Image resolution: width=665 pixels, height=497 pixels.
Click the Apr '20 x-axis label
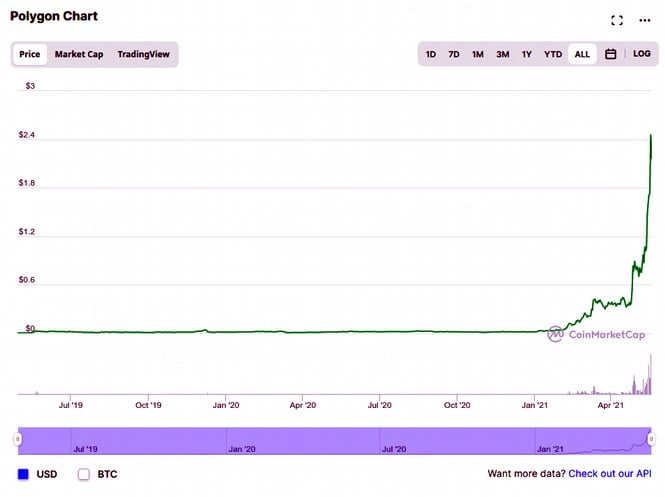point(303,405)
